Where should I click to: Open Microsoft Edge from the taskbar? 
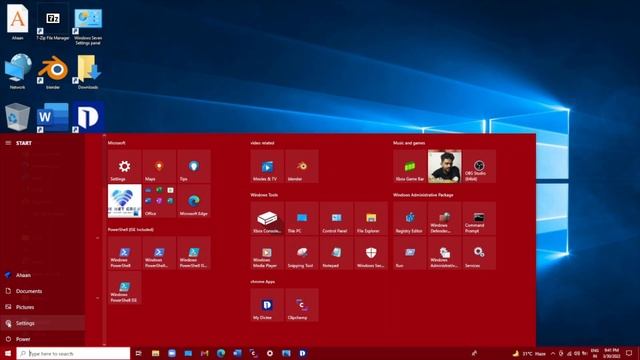tap(221, 353)
